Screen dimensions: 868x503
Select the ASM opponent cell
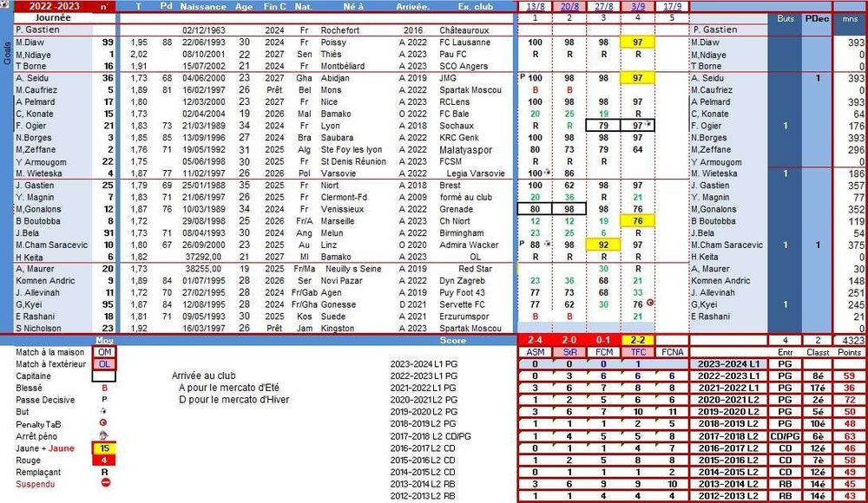(x=536, y=352)
